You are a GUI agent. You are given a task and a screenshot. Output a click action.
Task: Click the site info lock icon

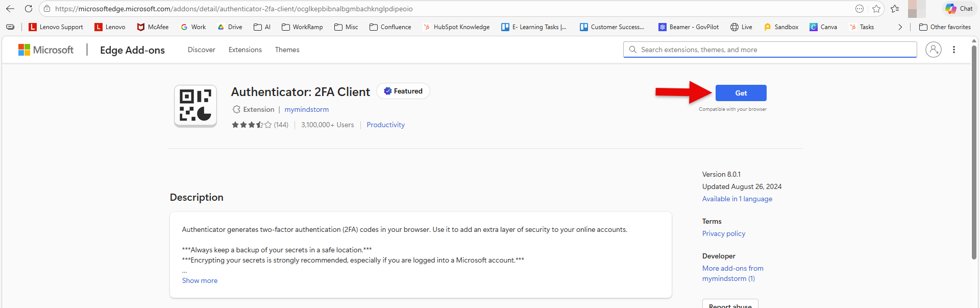[x=47, y=9]
